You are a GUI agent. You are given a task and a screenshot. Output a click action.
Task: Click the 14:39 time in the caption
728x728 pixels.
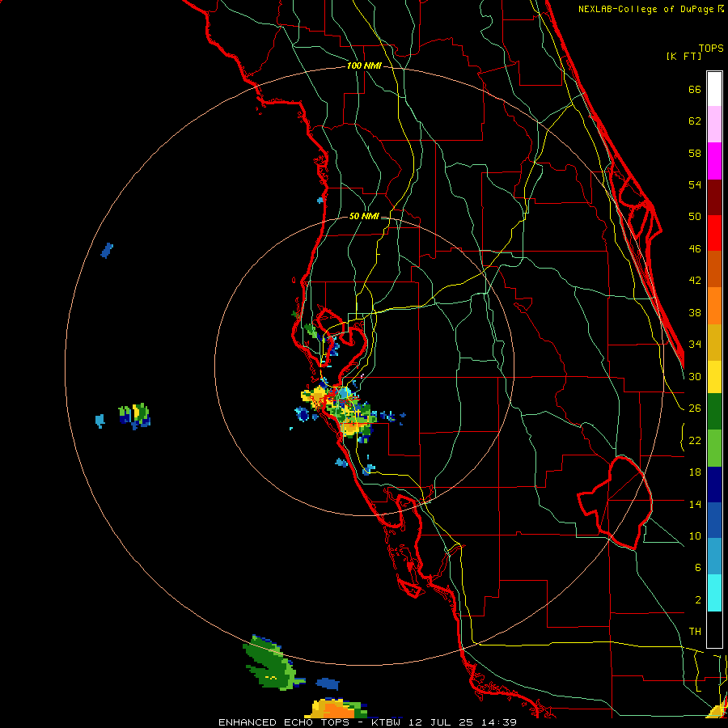coord(498,722)
